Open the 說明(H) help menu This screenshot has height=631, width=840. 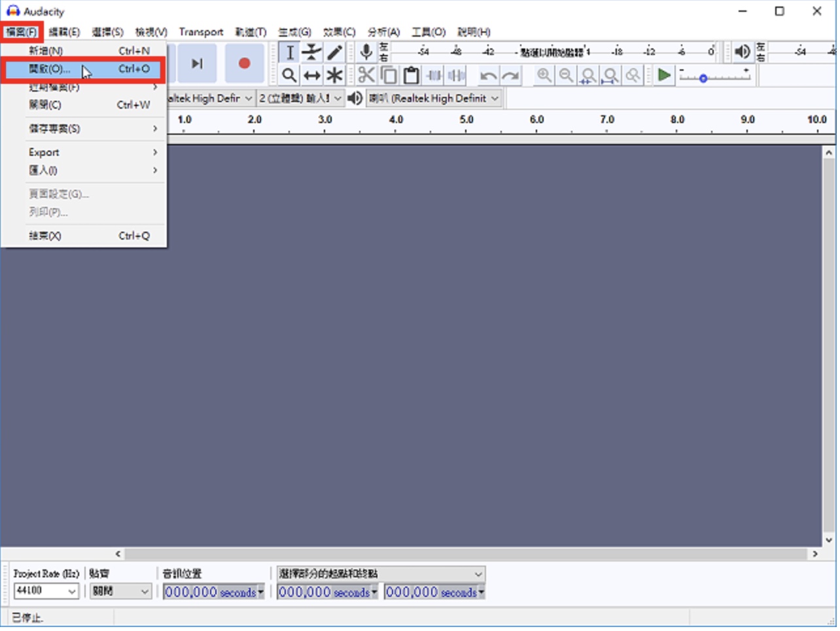pyautogui.click(x=474, y=32)
